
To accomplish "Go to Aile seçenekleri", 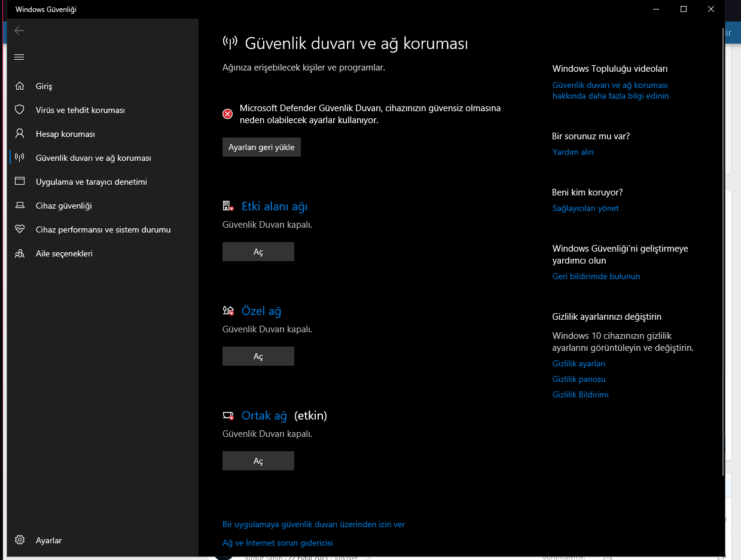I will click(103, 253).
